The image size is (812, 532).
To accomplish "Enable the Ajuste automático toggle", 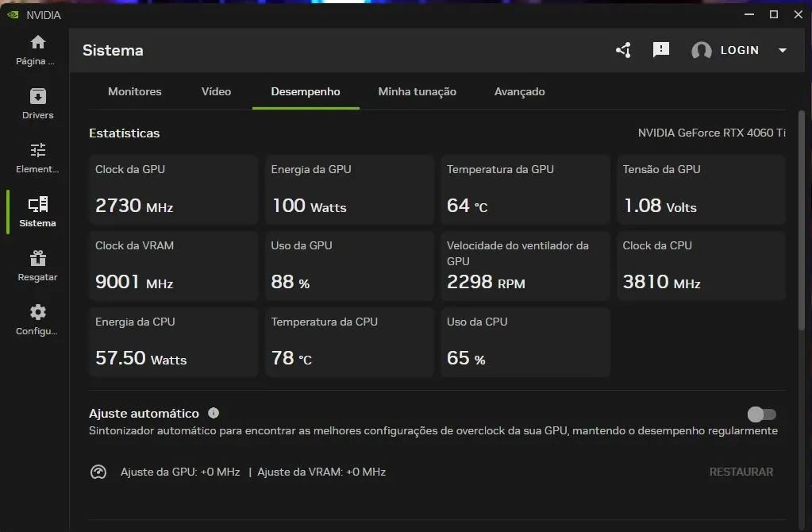I will tap(762, 414).
